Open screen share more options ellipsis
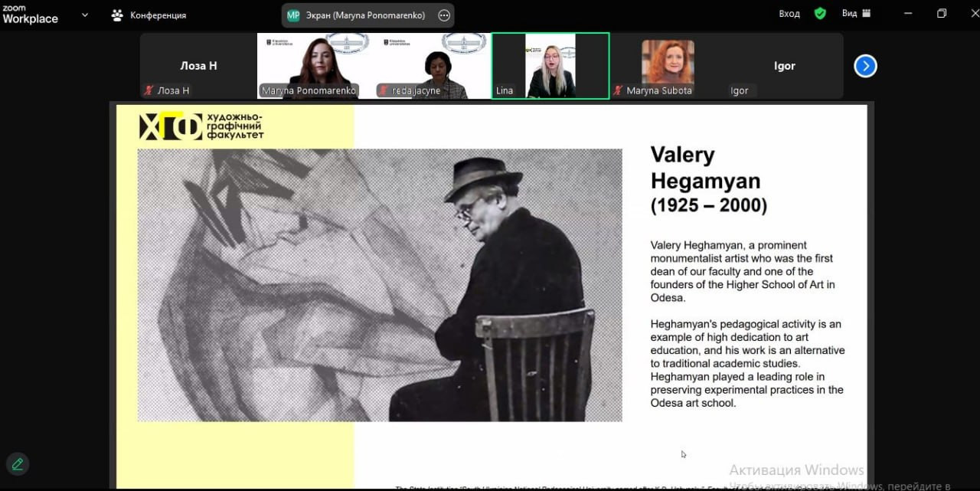Image resolution: width=980 pixels, height=491 pixels. click(444, 15)
